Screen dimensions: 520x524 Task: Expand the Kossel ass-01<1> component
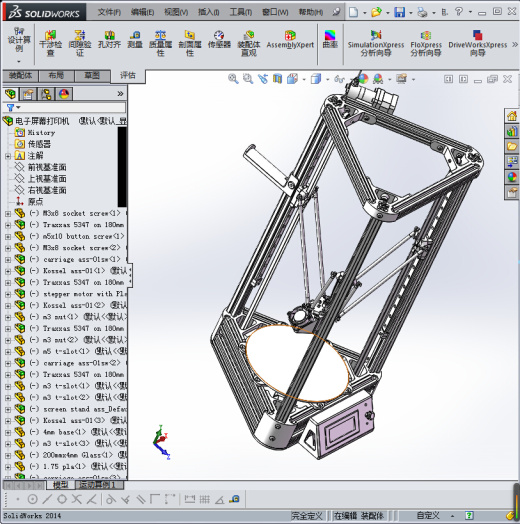[8, 271]
